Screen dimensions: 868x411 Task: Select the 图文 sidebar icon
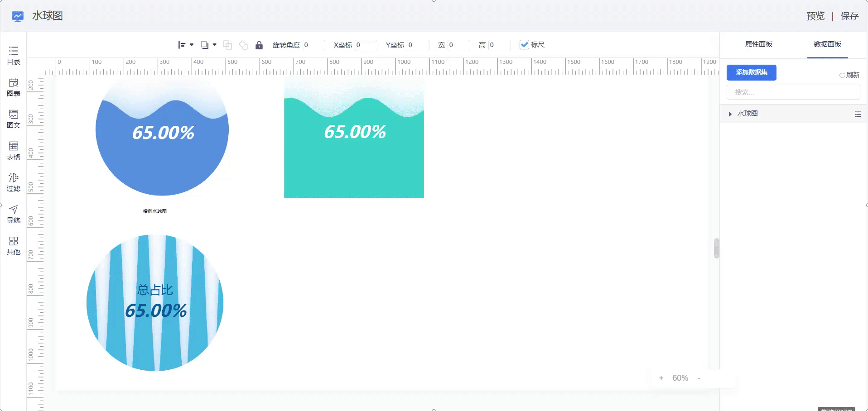pyautogui.click(x=14, y=119)
